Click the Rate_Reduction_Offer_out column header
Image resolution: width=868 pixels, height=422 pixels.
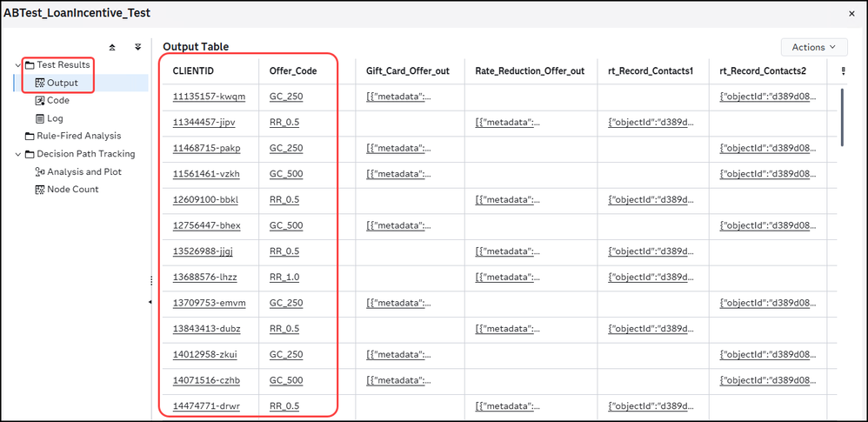pyautogui.click(x=531, y=70)
